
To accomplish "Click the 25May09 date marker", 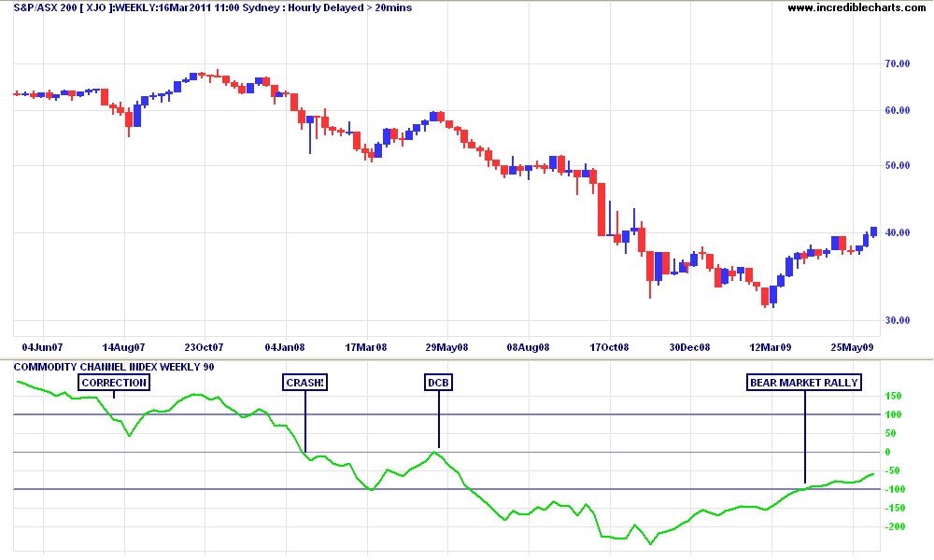I will (853, 347).
